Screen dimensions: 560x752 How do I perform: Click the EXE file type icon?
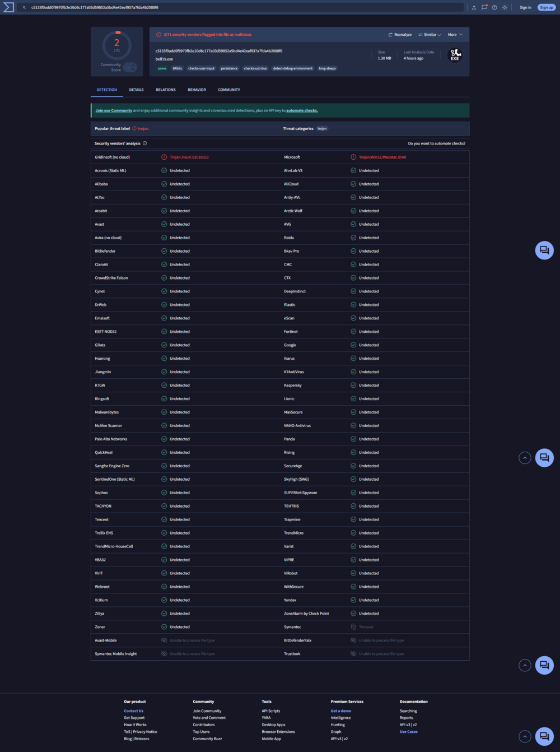455,55
